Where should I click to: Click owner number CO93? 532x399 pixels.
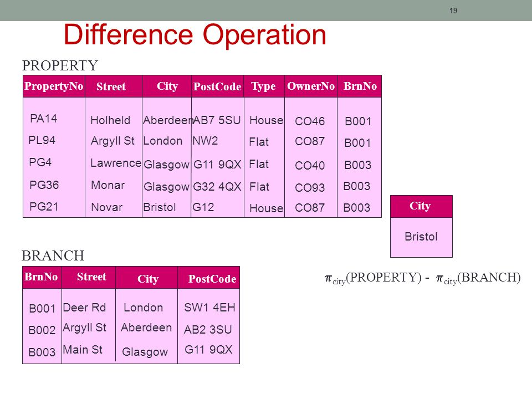coord(310,187)
